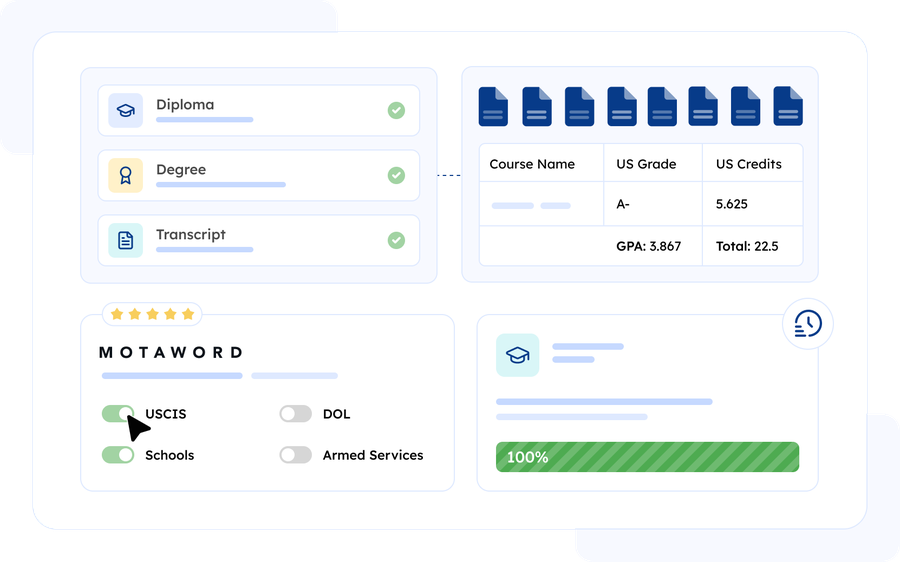
Task: Click the Diploma graduation cap icon
Action: click(x=126, y=110)
